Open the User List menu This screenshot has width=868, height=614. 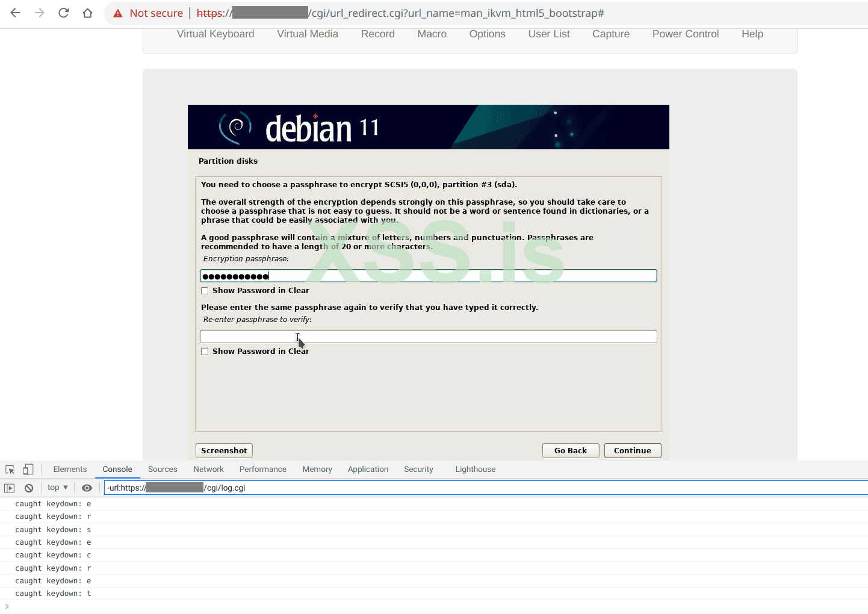(549, 34)
